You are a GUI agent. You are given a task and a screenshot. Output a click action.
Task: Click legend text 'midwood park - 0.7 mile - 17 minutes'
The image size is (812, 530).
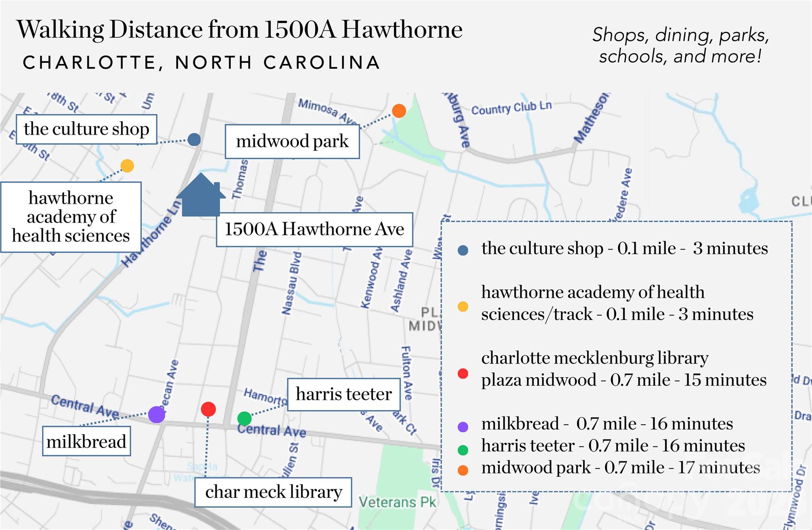[x=620, y=468]
